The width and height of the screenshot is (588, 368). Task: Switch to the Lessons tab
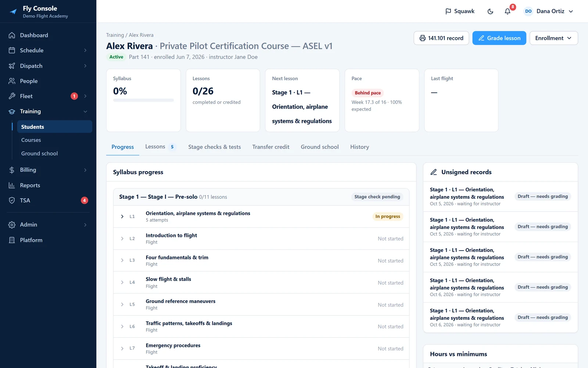point(161,147)
